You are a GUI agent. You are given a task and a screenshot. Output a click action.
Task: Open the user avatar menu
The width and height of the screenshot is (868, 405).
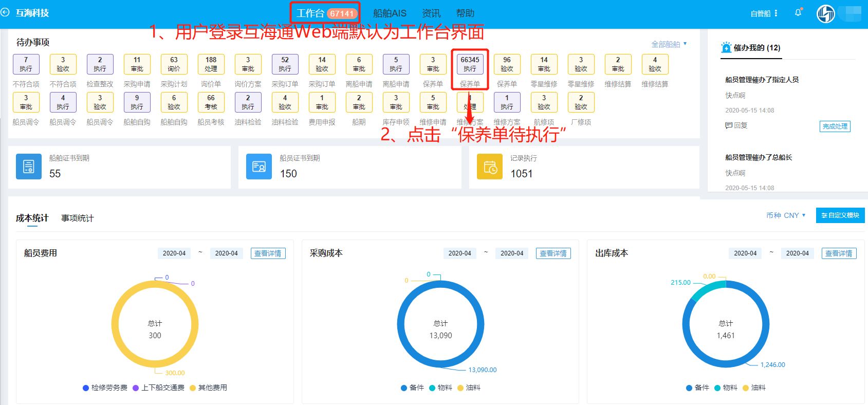tap(826, 13)
